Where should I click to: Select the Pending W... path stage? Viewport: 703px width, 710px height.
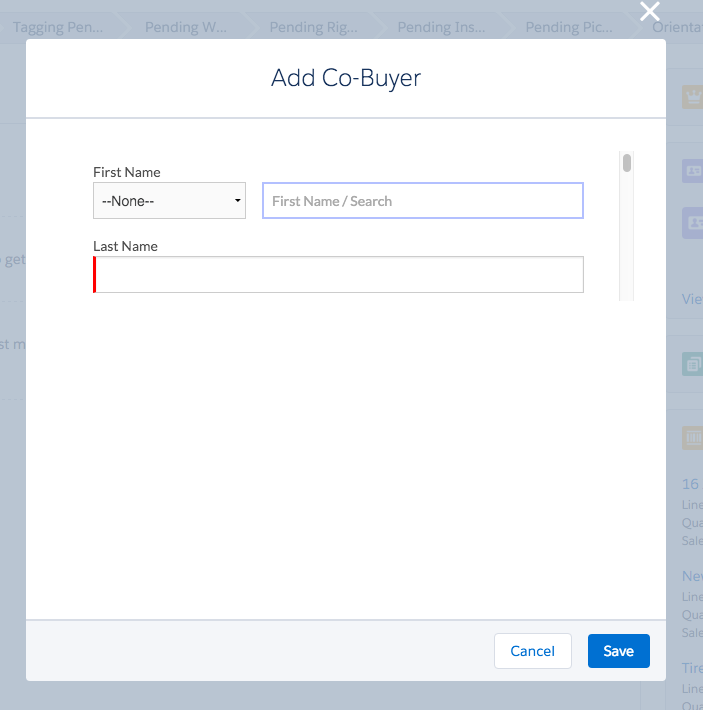(186, 27)
